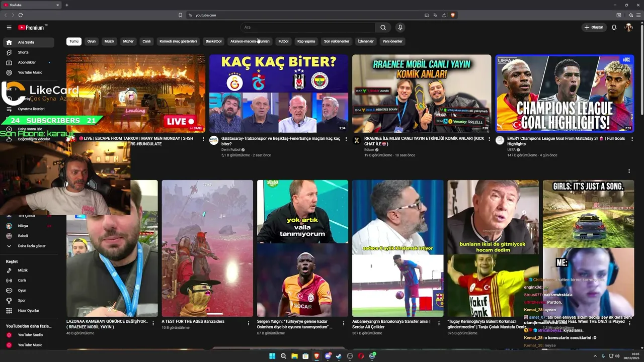Image resolution: width=644 pixels, height=362 pixels.
Task: Open the notifications bell
Action: point(614,28)
